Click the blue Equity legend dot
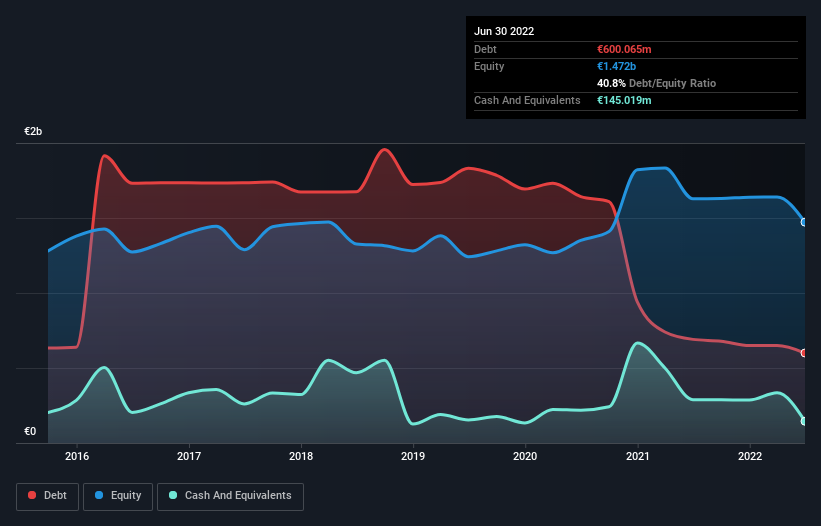This screenshot has height=526, width=821. 99,495
